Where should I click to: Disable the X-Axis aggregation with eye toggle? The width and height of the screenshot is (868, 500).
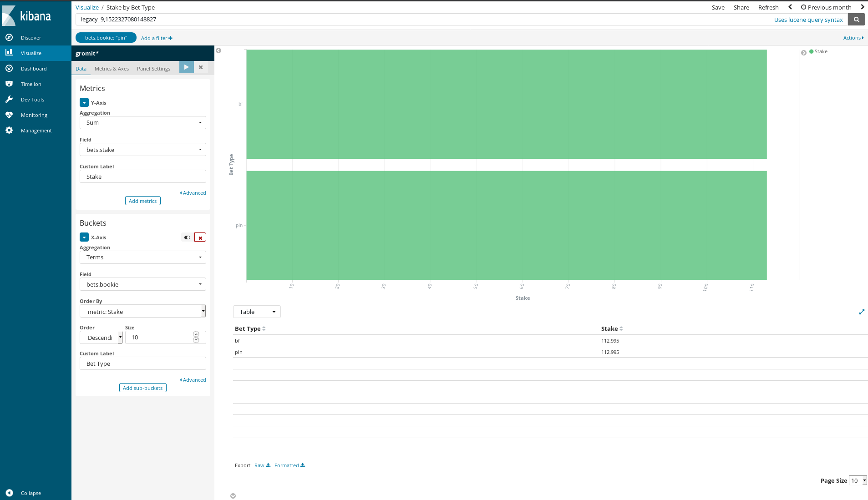click(186, 237)
